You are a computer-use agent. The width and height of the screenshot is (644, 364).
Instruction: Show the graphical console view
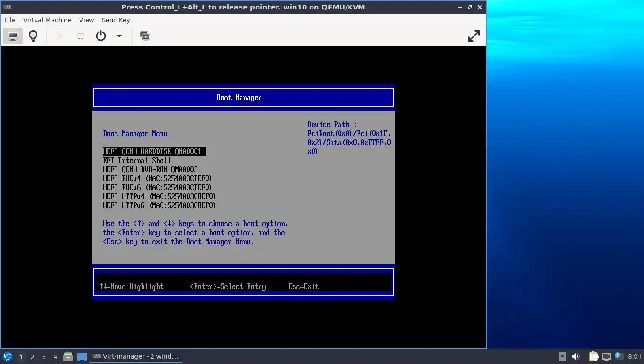tap(13, 36)
